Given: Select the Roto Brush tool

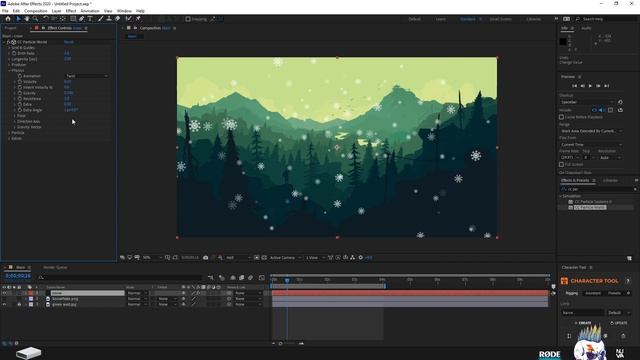Looking at the screenshot, I should [129, 19].
